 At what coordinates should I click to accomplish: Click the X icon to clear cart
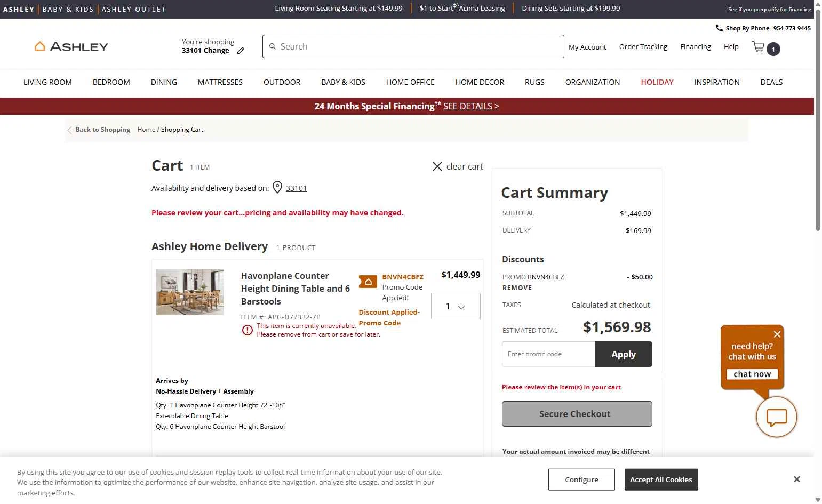[437, 166]
